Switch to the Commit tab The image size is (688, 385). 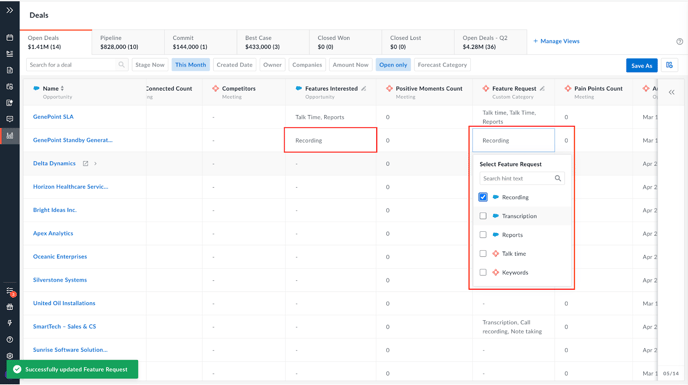(x=201, y=42)
